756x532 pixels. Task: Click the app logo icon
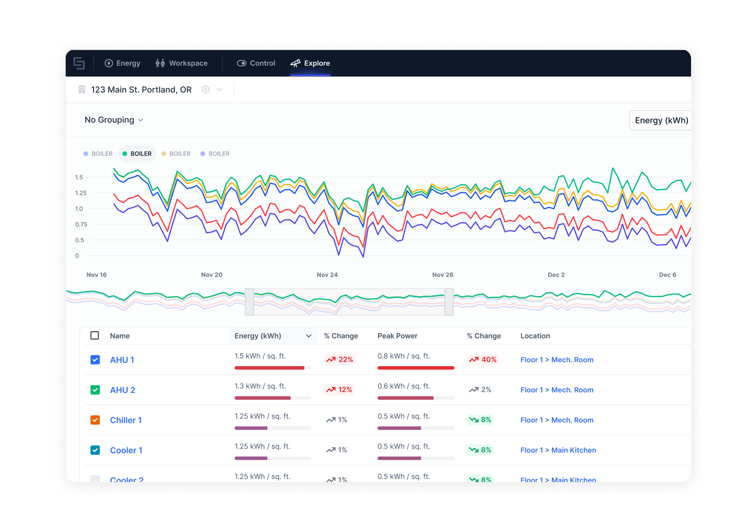[79, 63]
